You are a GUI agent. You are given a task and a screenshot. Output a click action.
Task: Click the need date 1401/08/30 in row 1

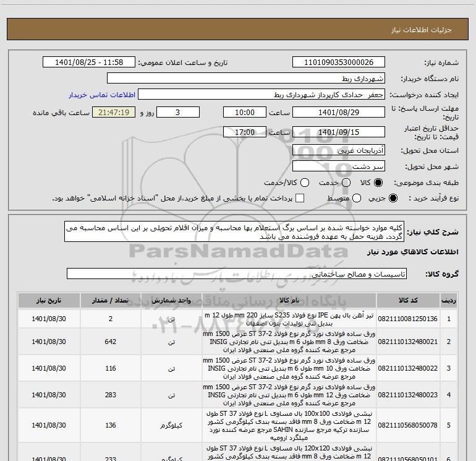[49, 319]
